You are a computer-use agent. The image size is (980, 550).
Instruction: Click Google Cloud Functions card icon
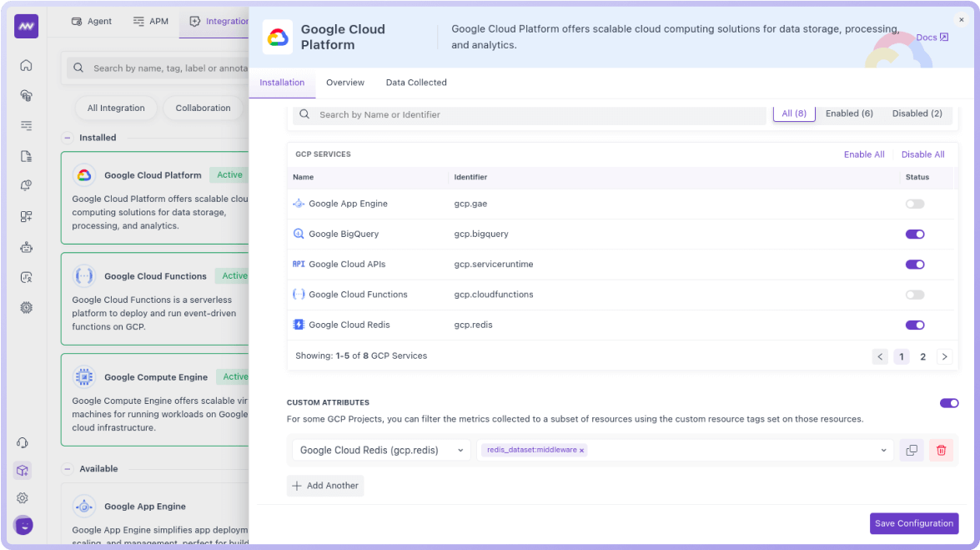[83, 275]
